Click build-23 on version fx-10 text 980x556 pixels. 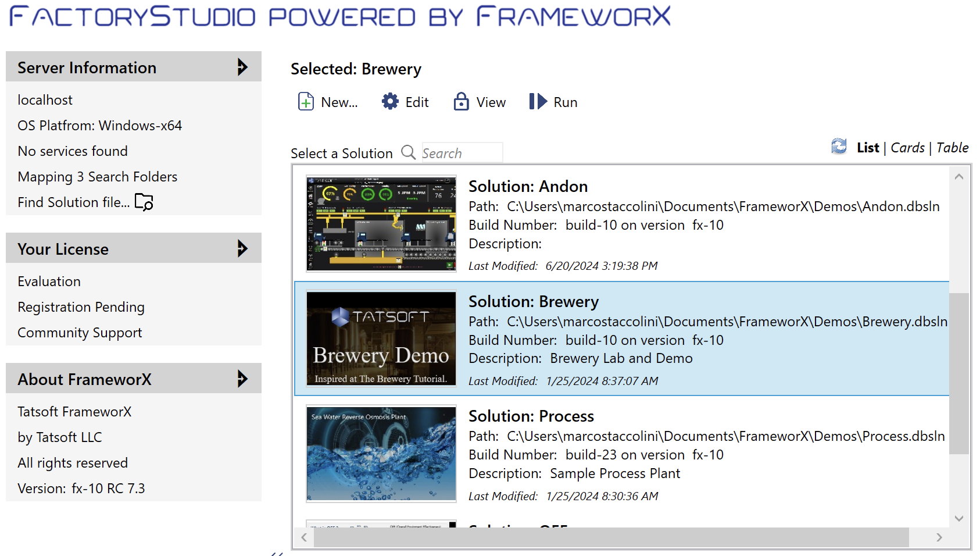(645, 455)
